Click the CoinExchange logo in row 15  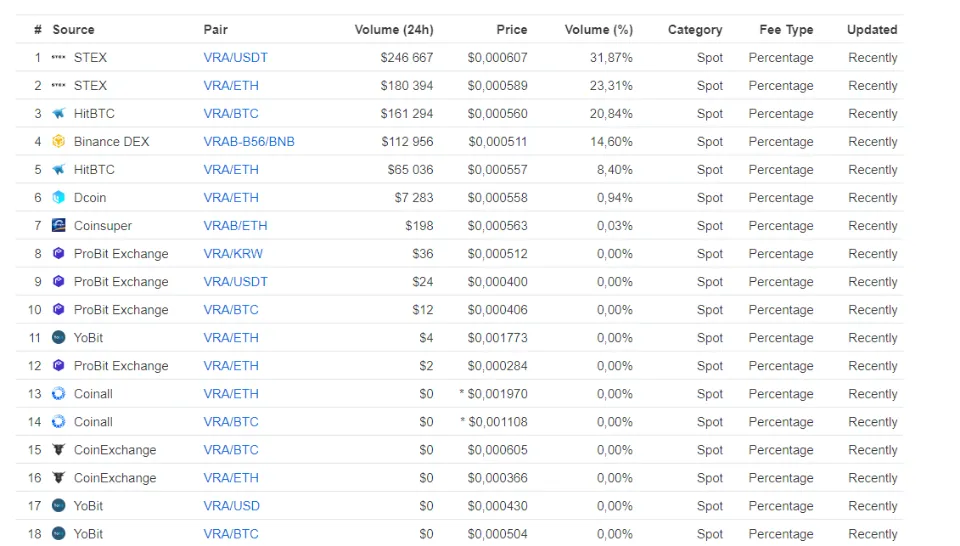click(x=58, y=450)
